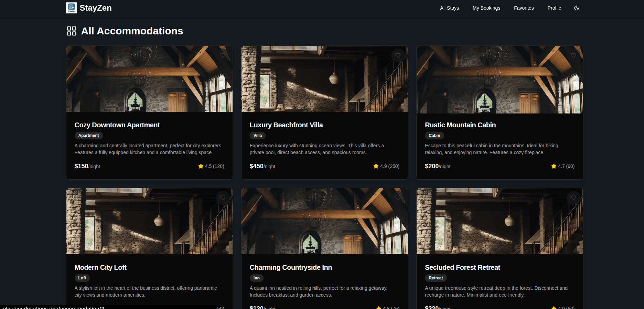Screen dimensions: 644x309
Task: Click the Charming Countryside Inn photo
Action: pyautogui.click(x=324, y=221)
